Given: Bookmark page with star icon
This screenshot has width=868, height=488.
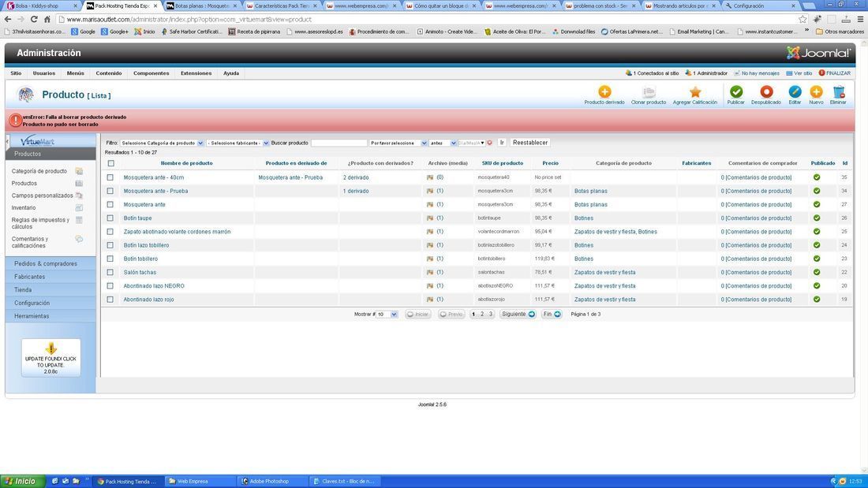Looking at the screenshot, I should 803,19.
